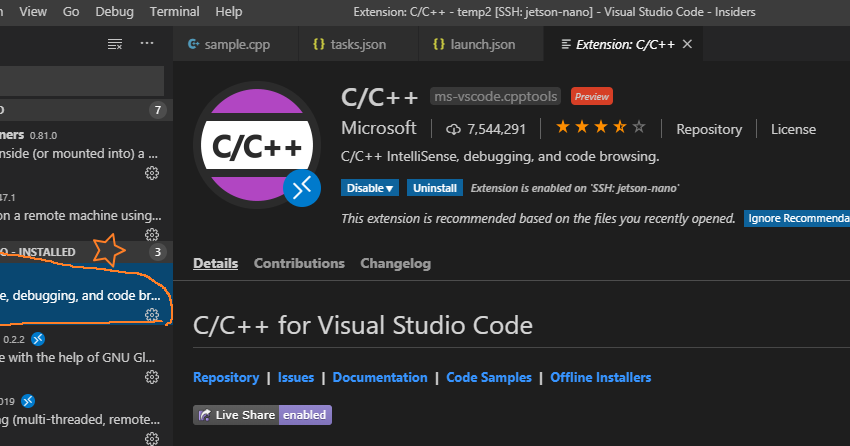850x446 pixels.
Task: Open the Offline Installers link
Action: coord(601,377)
